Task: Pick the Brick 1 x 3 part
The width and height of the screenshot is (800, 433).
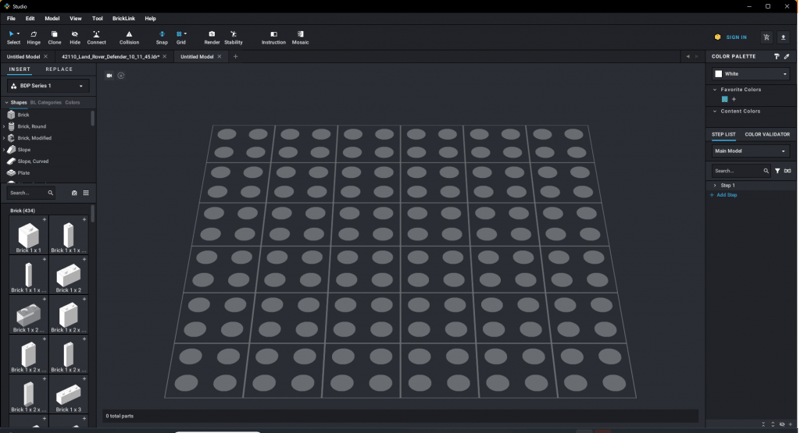Action: [68, 394]
